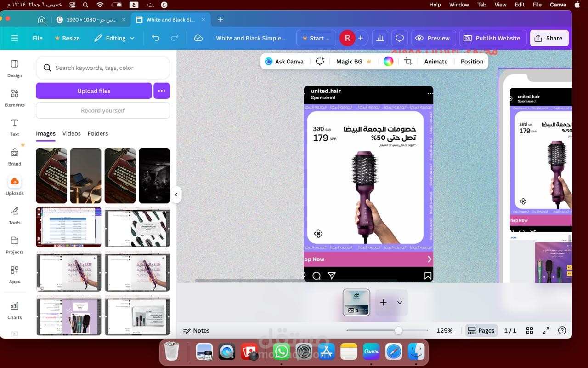Open add page options chevron
The height and width of the screenshot is (368, 588).
click(400, 302)
